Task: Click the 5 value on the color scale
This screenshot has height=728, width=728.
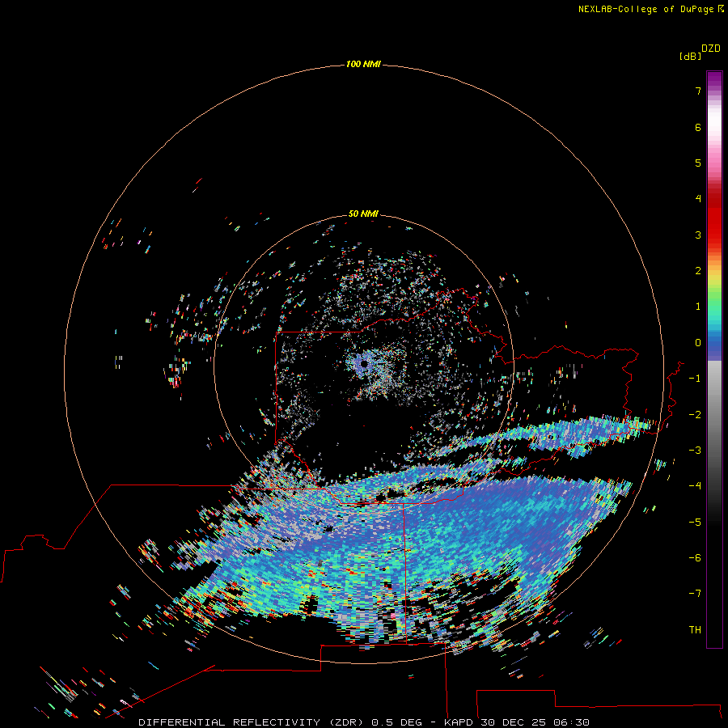Action: tap(698, 163)
